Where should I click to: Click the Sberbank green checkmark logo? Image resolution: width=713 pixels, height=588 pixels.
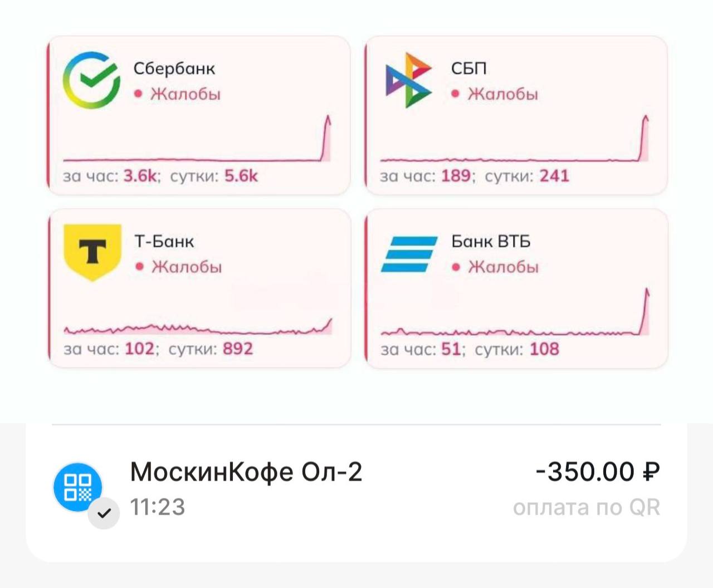coord(91,80)
